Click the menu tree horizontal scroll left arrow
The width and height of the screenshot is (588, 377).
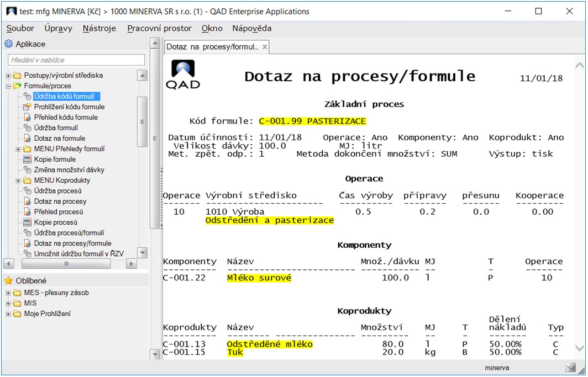(8, 263)
